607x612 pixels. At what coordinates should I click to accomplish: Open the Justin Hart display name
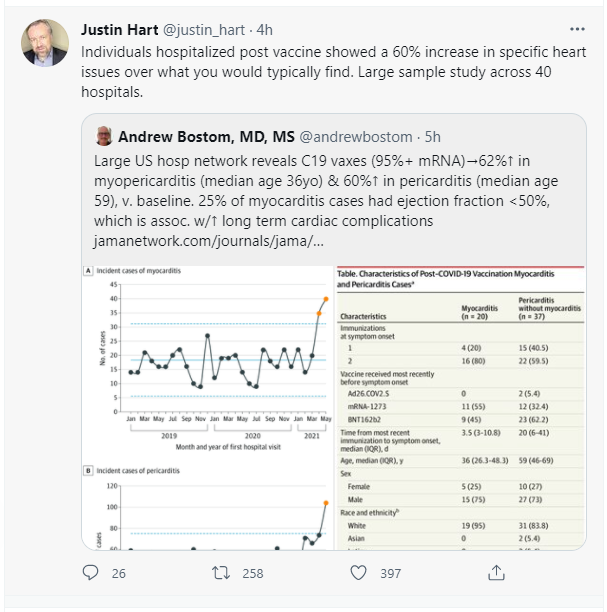click(119, 30)
